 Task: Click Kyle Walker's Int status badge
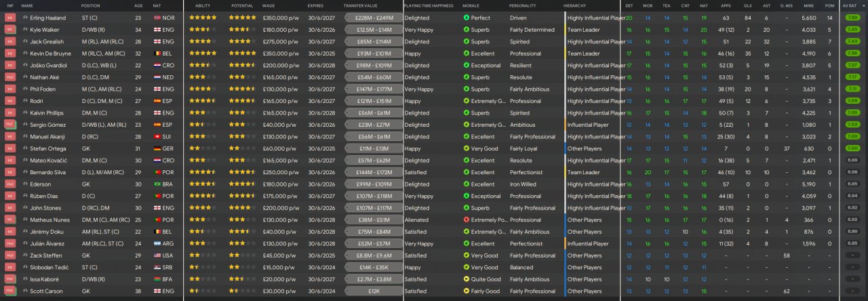(9, 30)
